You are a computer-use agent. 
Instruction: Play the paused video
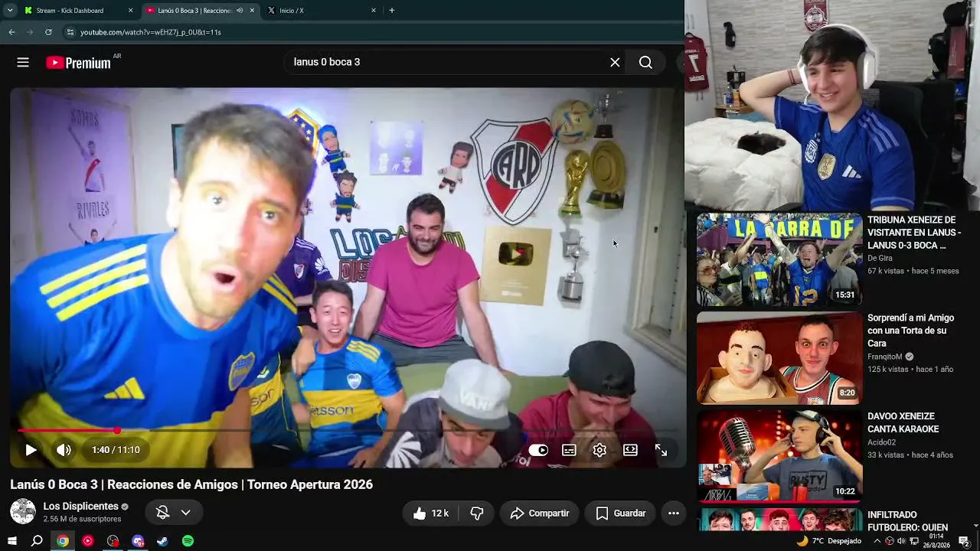click(x=31, y=450)
